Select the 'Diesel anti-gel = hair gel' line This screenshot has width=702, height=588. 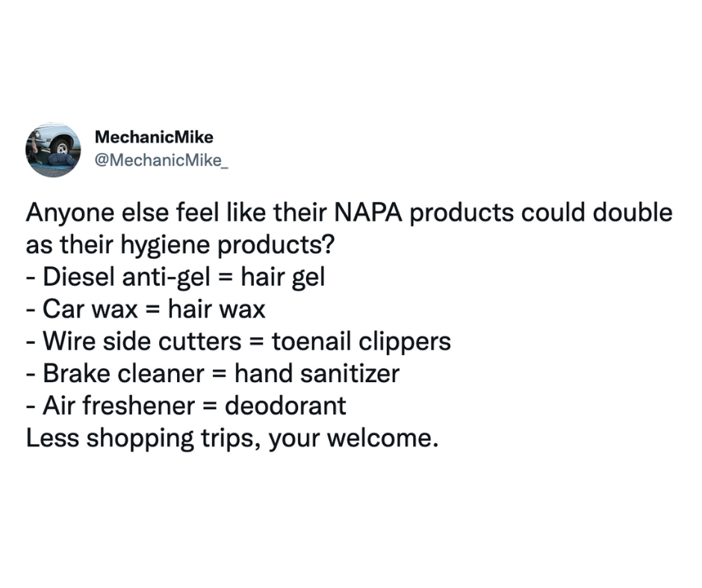(x=175, y=277)
